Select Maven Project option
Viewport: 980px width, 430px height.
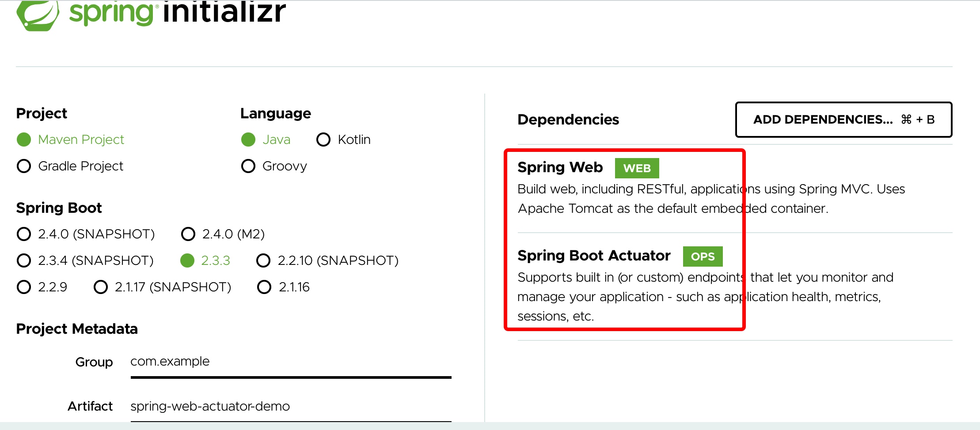pyautogui.click(x=71, y=140)
